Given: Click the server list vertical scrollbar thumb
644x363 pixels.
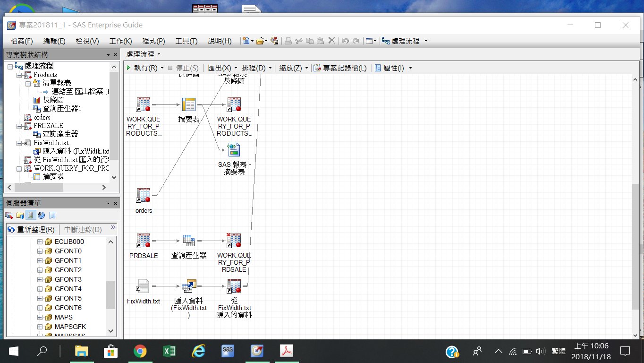Looking at the screenshot, I should coord(111,295).
